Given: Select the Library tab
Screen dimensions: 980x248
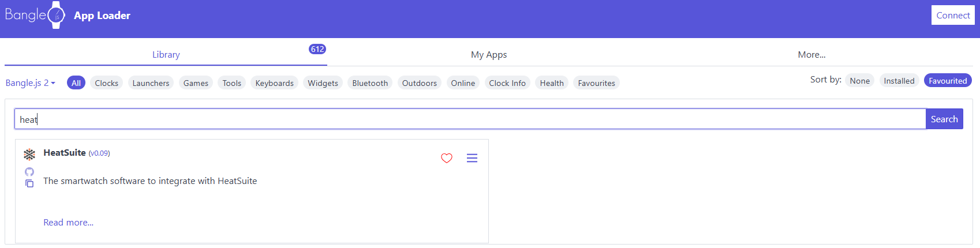Looking at the screenshot, I should point(166,55).
